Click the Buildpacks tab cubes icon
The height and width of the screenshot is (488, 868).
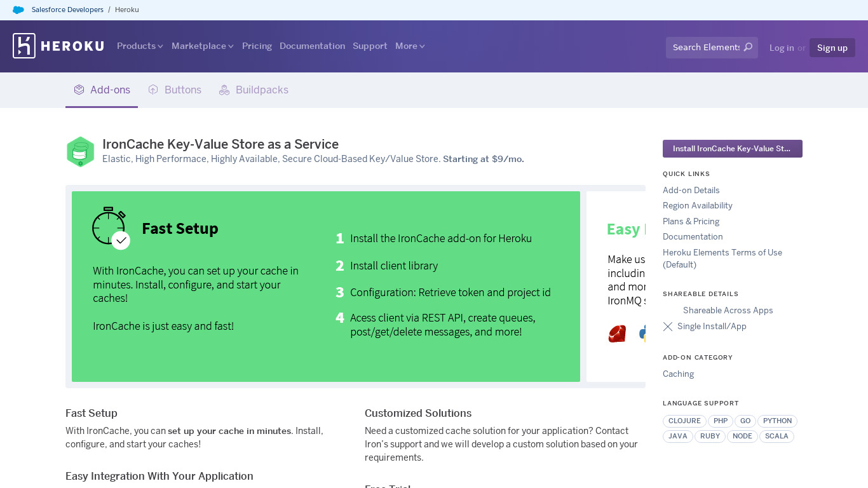click(x=224, y=90)
